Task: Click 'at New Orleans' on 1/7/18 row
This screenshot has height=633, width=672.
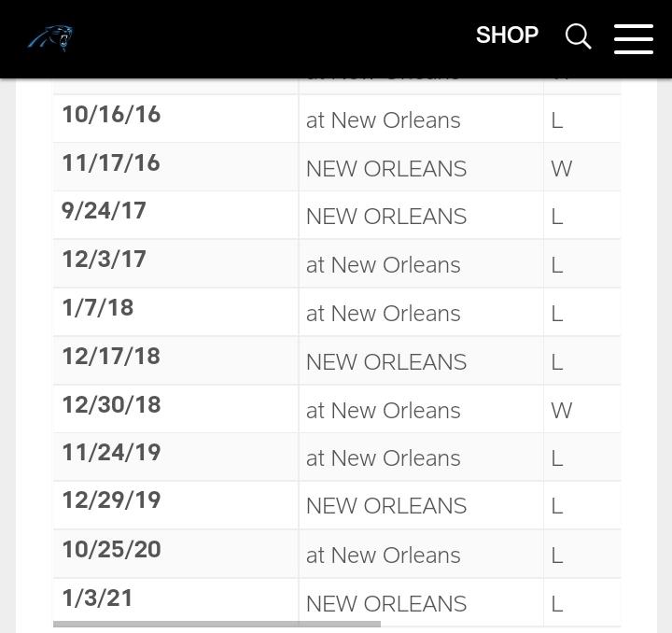Action: tap(384, 314)
